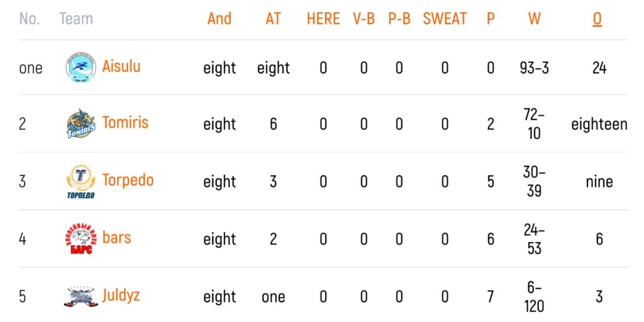The image size is (644, 322).
Task: Sort table by the 'AT' column
Action: click(273, 18)
